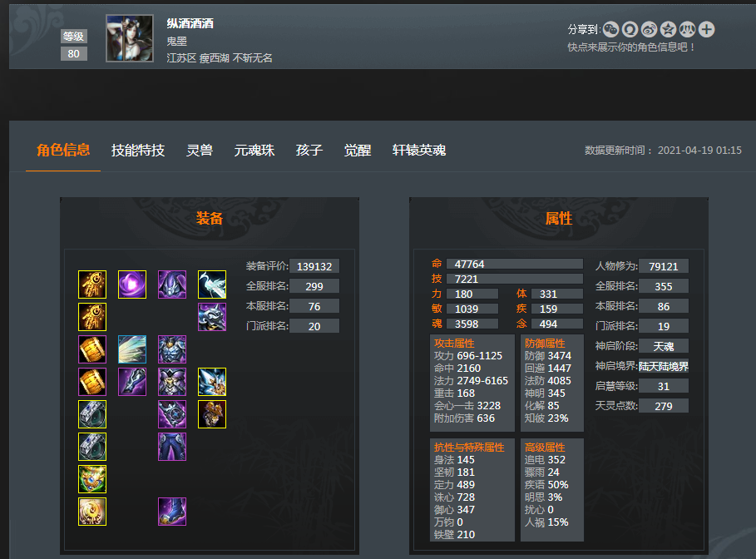Select the green jade pendant equipment icon
756x559 pixels.
[x=92, y=479]
